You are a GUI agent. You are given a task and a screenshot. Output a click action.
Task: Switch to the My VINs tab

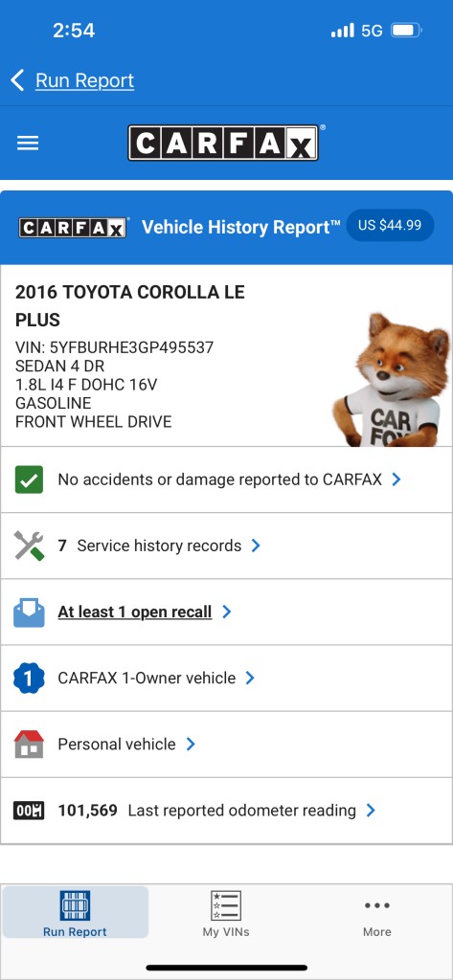[x=226, y=913]
